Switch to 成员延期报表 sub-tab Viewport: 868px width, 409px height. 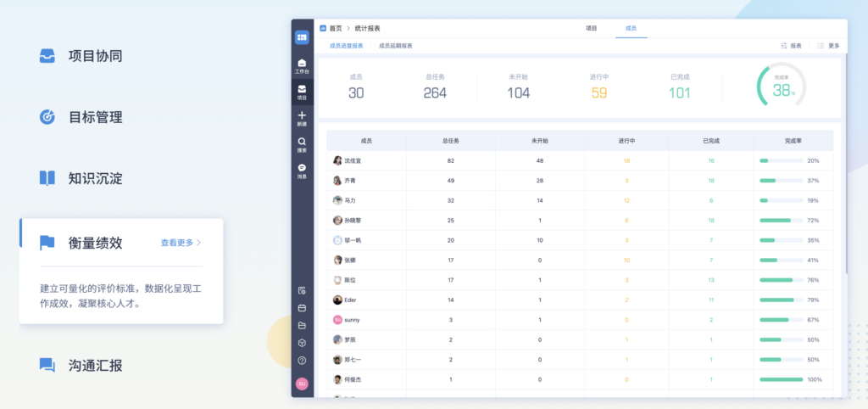395,46
